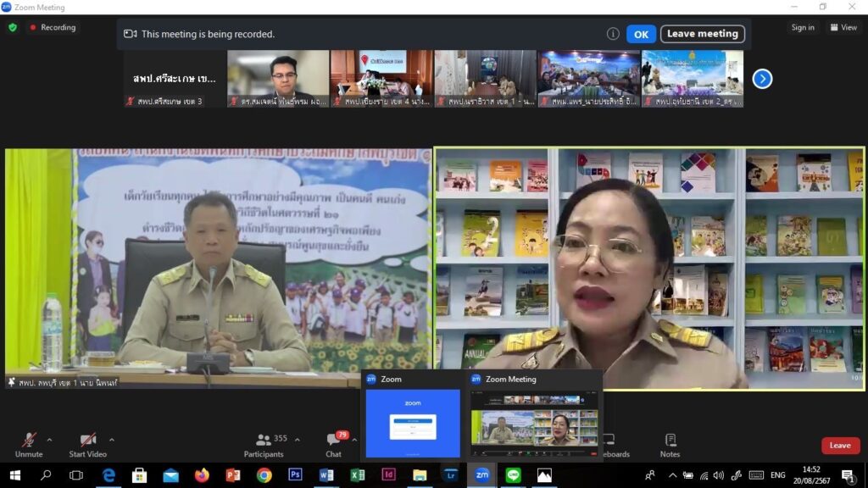
Task: Open the Chat panel
Action: tap(333, 444)
